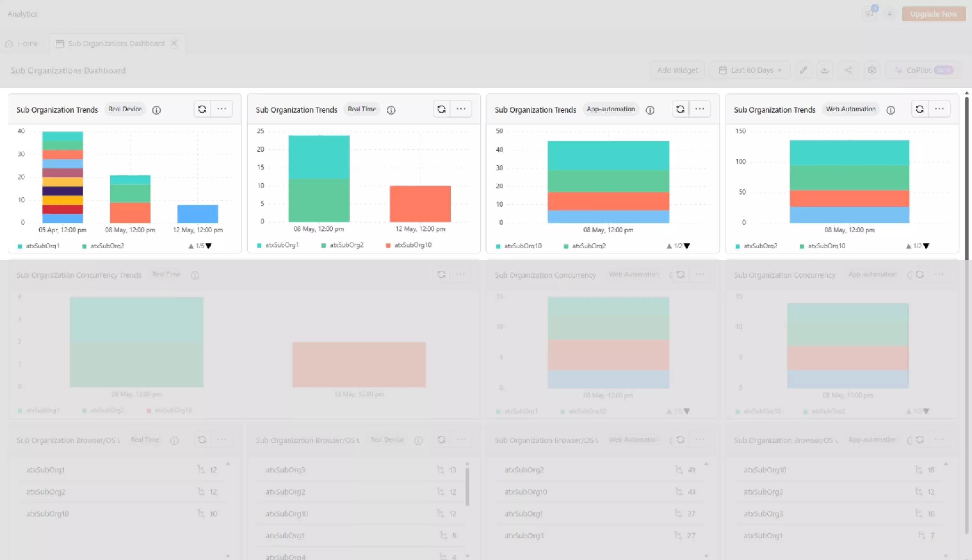The image size is (972, 560).
Task: Go to next legend page in Web Automation trends
Action: tap(926, 246)
